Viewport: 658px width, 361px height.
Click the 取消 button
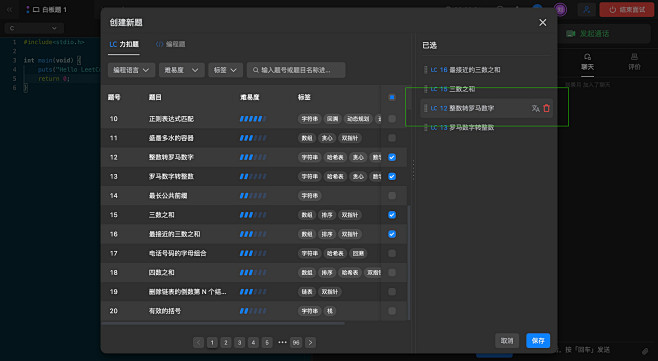coord(507,341)
